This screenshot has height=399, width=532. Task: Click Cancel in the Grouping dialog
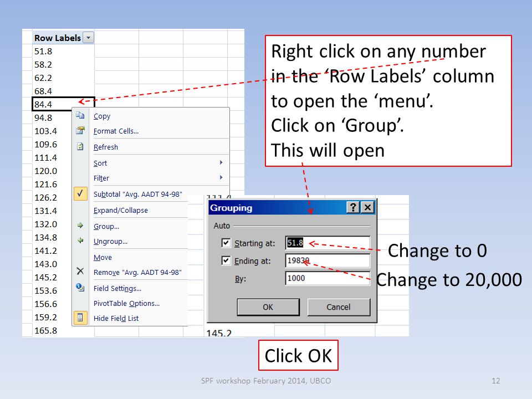pyautogui.click(x=338, y=307)
